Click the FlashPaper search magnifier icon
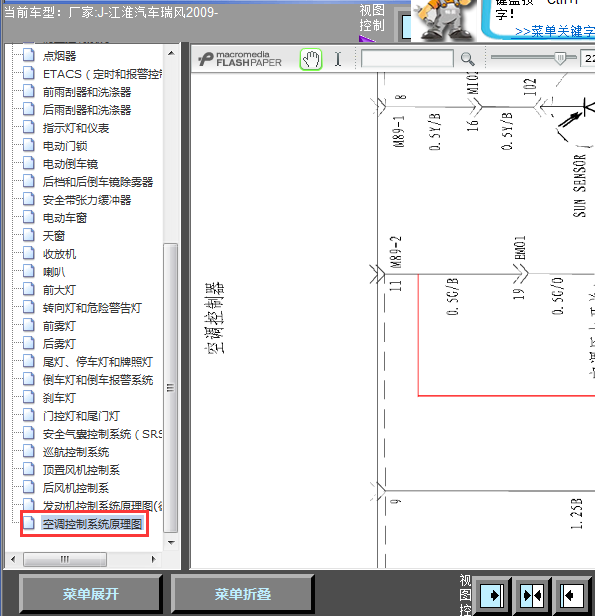This screenshot has width=595, height=616. pyautogui.click(x=467, y=59)
